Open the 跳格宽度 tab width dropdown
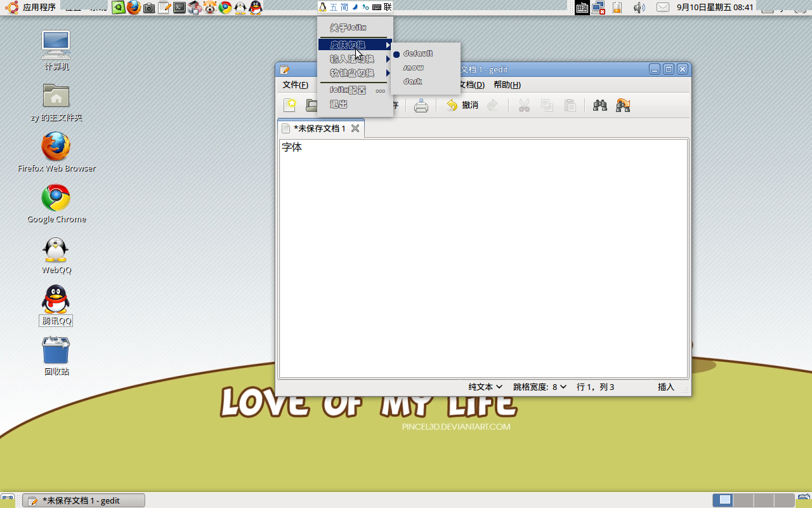The image size is (812, 508). point(539,387)
